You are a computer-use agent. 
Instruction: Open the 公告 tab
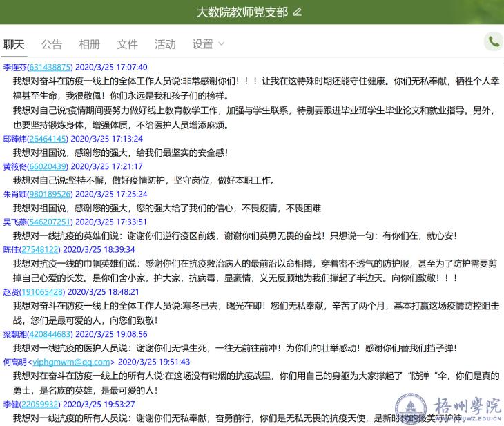52,44
